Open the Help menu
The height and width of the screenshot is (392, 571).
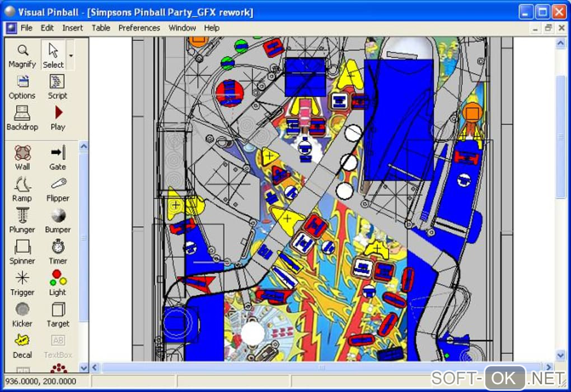[x=212, y=28]
